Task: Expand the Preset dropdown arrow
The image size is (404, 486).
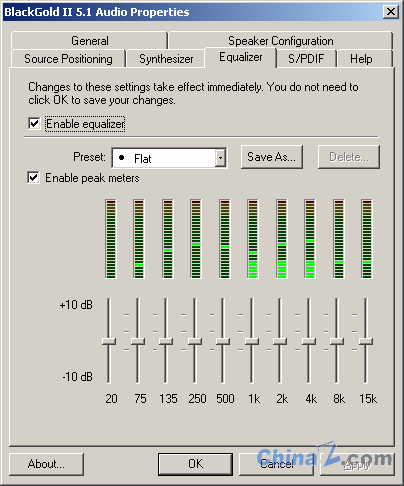Action: click(x=220, y=158)
